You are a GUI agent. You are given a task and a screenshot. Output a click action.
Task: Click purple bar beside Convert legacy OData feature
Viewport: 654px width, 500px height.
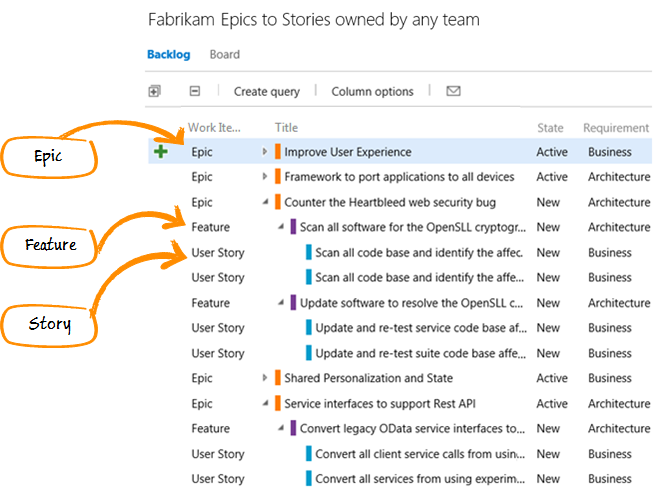pos(293,428)
